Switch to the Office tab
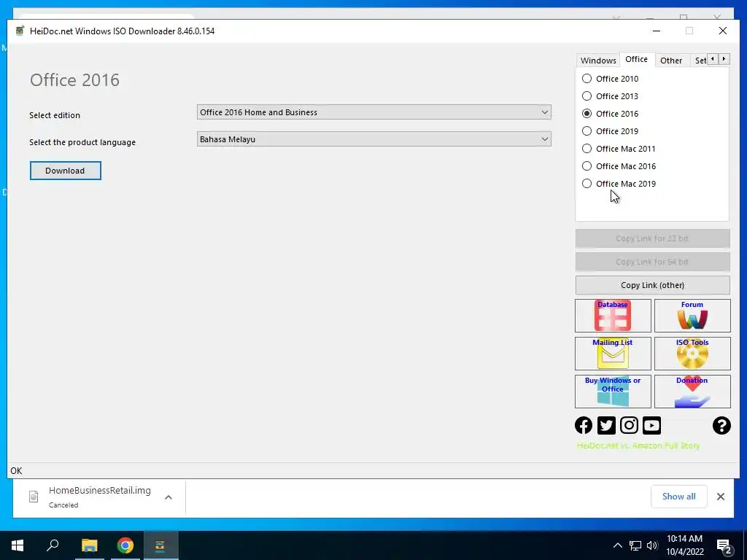 coord(636,60)
